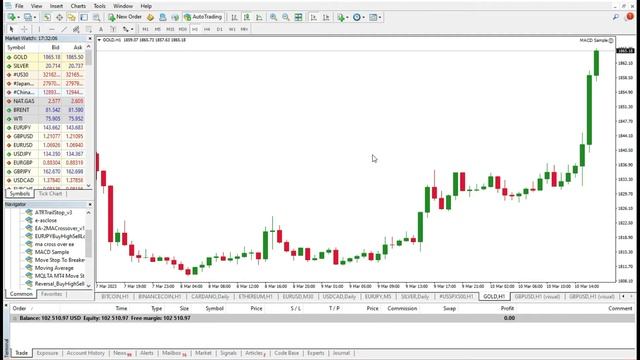The width and height of the screenshot is (640, 360).
Task: Select the Equidistant Channel tool
Action: [76, 29]
